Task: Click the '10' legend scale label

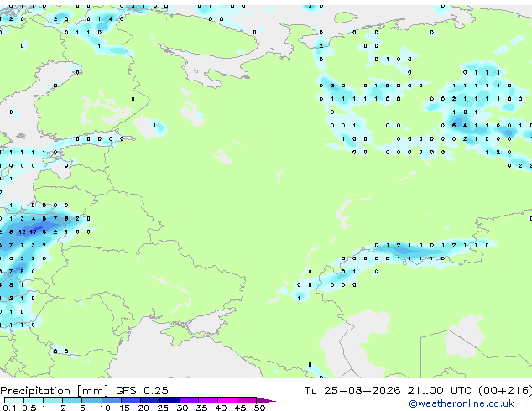Action: [105, 408]
